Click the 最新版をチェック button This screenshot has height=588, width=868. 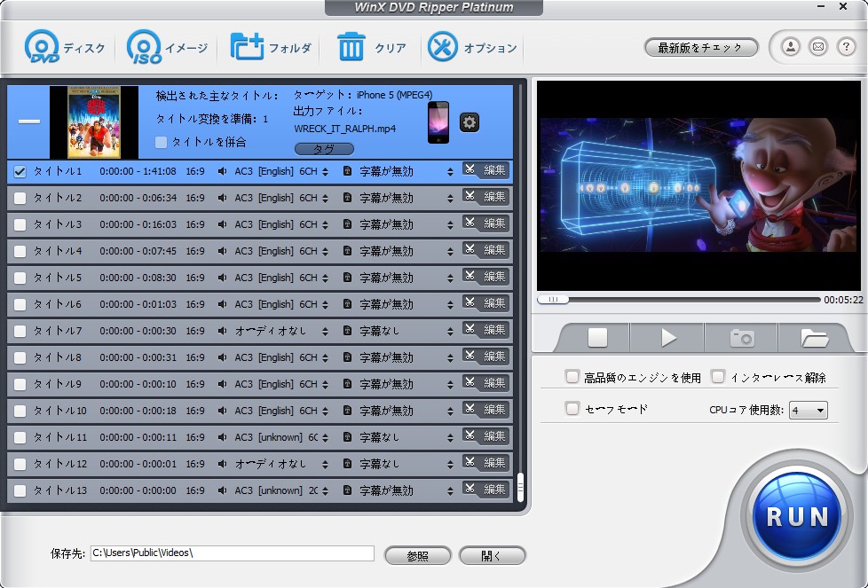click(x=700, y=48)
